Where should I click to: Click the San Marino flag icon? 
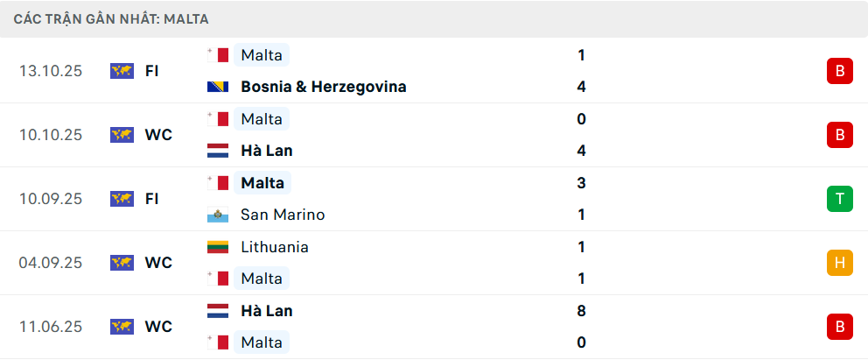pyautogui.click(x=218, y=215)
